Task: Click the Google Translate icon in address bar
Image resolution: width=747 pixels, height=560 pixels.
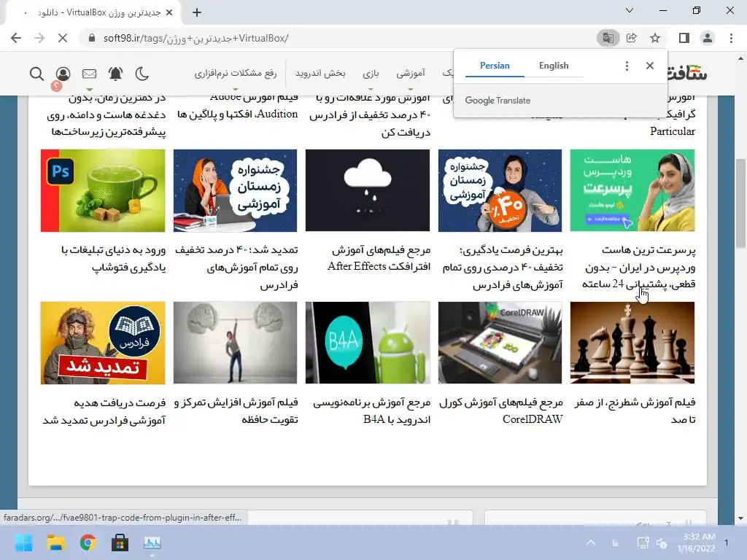Action: point(608,38)
